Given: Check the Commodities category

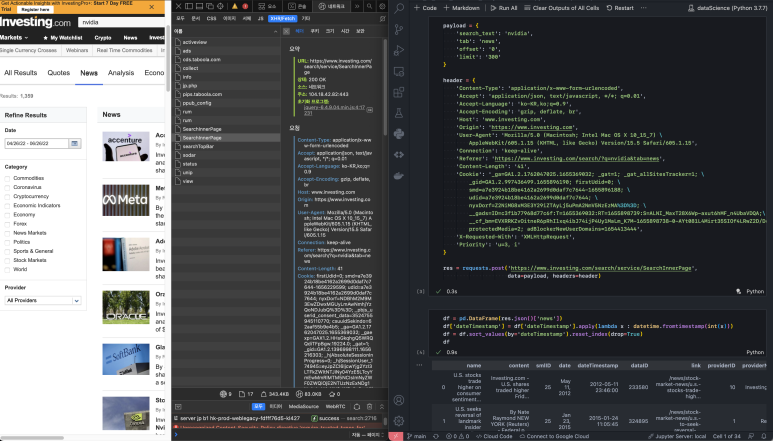Looking at the screenshot, I should tap(7, 178).
